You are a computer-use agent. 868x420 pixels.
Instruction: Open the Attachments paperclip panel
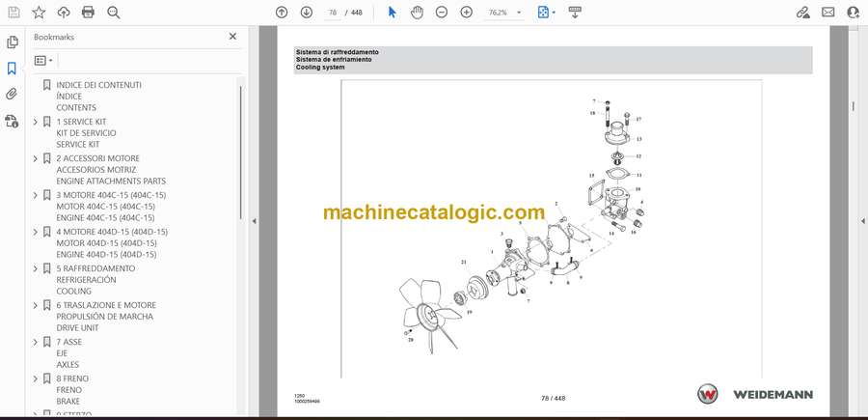[x=12, y=95]
